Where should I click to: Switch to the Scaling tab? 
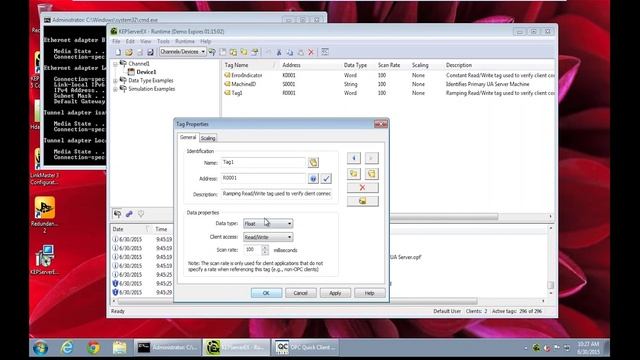(x=208, y=138)
